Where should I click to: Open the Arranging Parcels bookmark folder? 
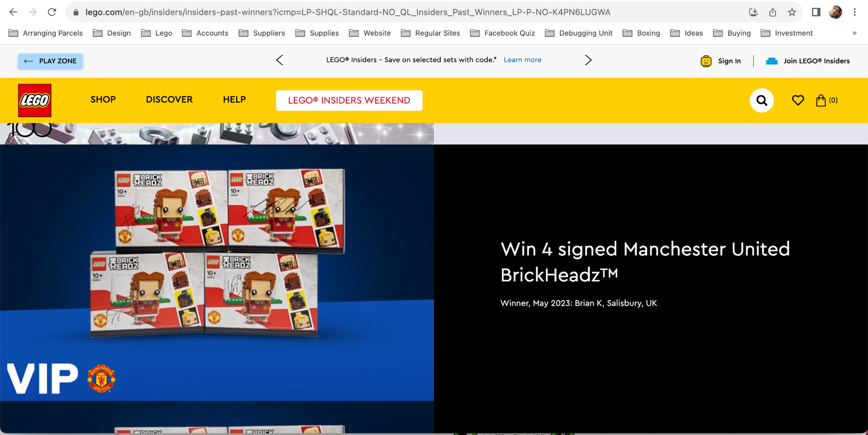point(46,33)
